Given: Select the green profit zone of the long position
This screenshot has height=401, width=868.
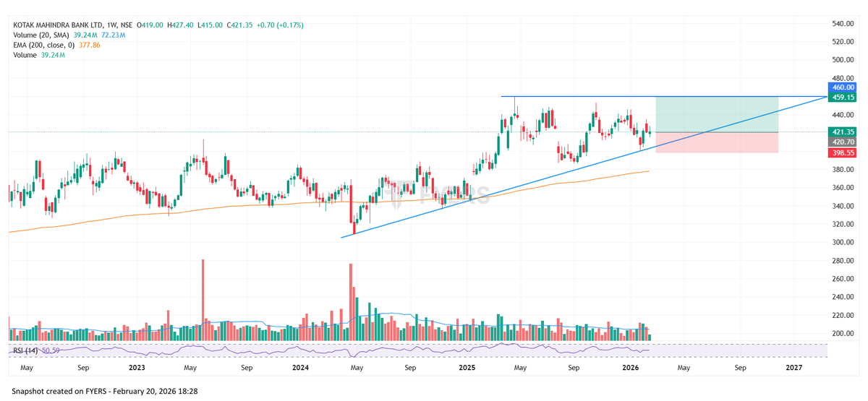Looking at the screenshot, I should coord(717,114).
